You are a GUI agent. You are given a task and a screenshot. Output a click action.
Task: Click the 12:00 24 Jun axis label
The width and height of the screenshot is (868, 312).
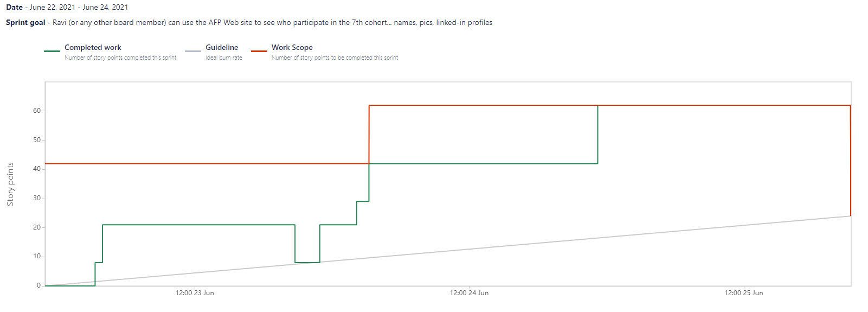(469, 293)
